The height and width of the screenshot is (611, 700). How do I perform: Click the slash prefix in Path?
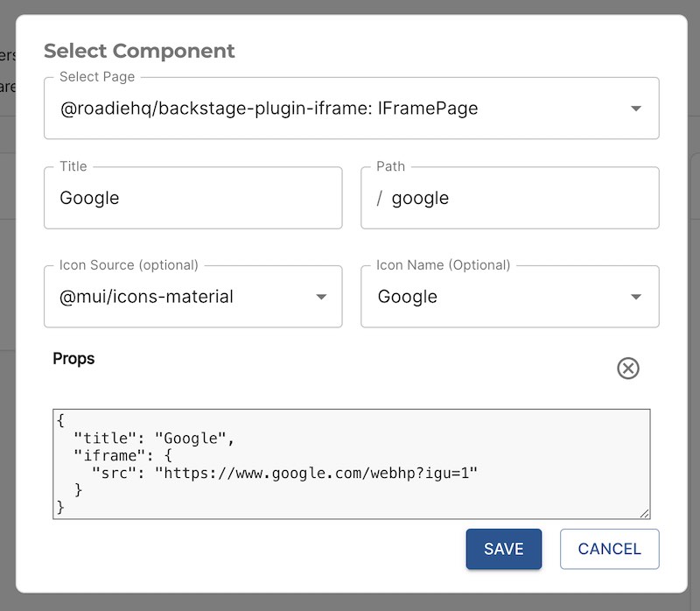pyautogui.click(x=380, y=198)
